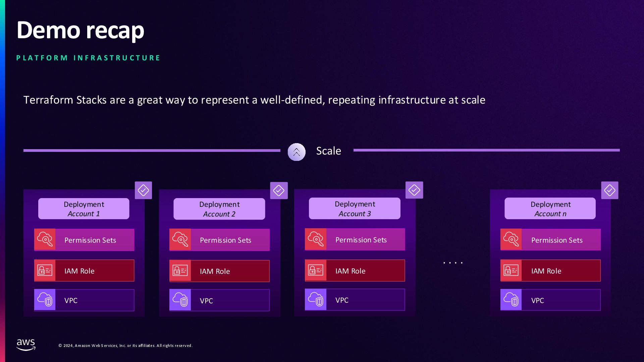644x362 pixels.
Task: Click the AWS logo
Action: pyautogui.click(x=26, y=345)
